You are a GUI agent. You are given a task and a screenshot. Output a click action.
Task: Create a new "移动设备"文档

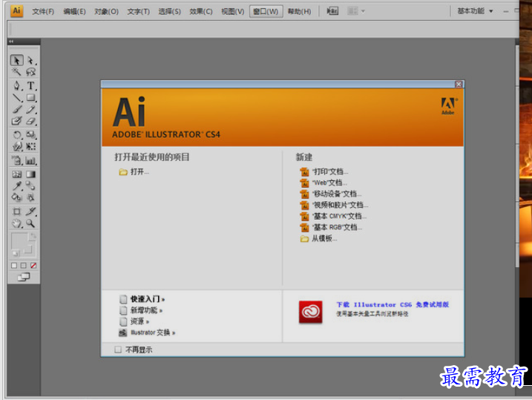[x=331, y=194]
